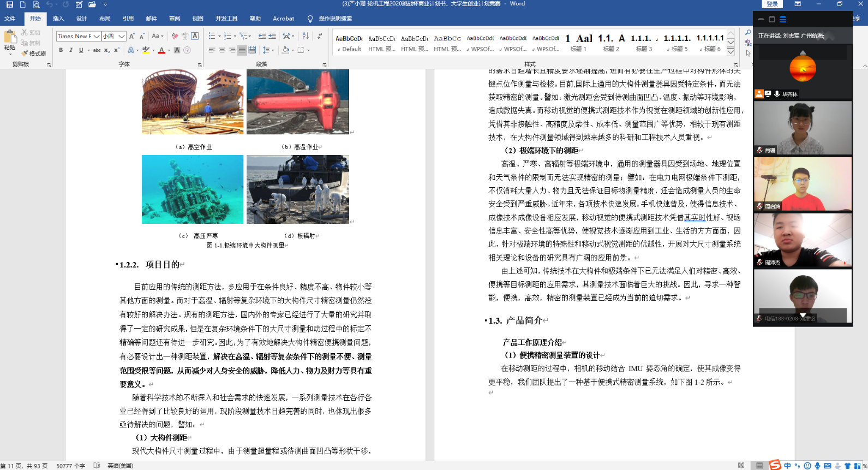Apply bulleted list formatting
This screenshot has height=470, width=868.
[212, 36]
